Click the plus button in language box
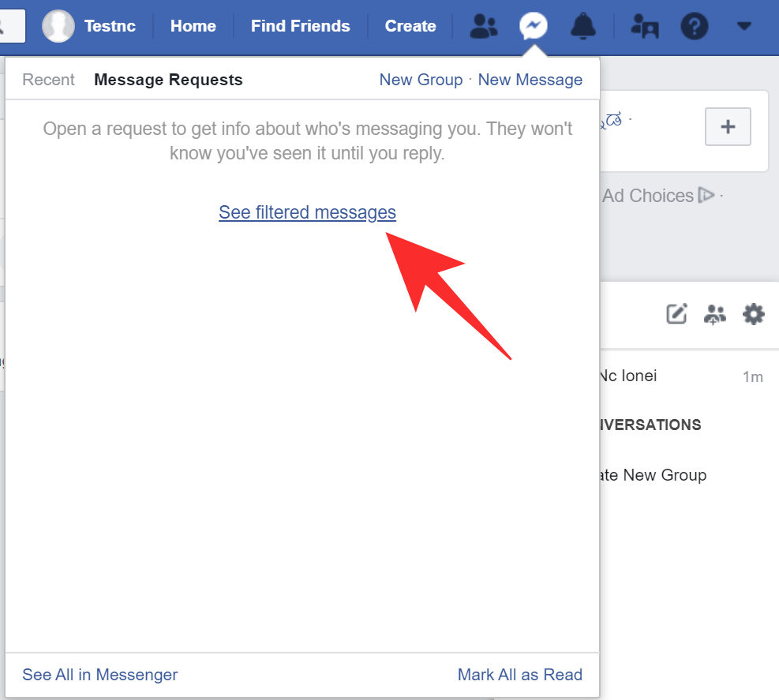Image resolution: width=779 pixels, height=700 pixels. pos(728,127)
